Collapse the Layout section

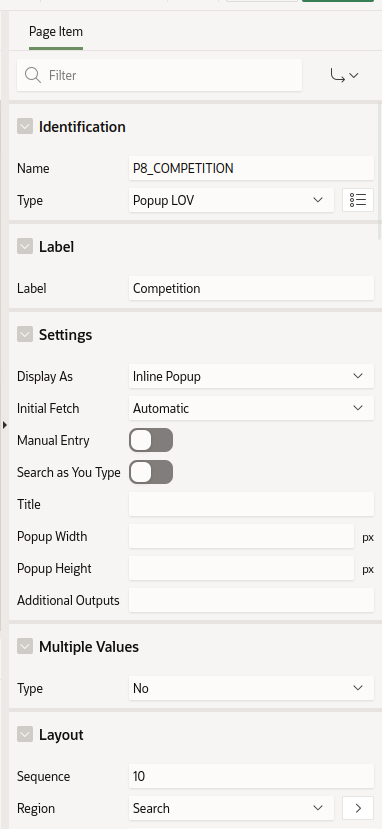[x=25, y=734]
